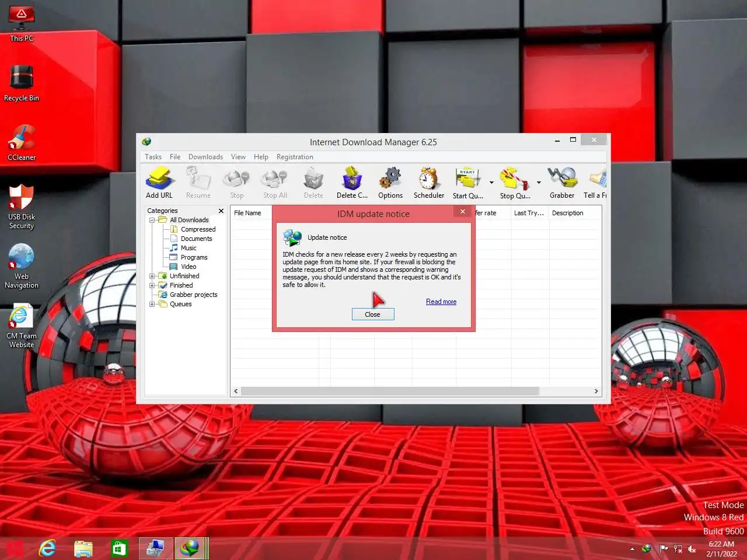
Task: Open the Grabber tool
Action: click(x=562, y=183)
